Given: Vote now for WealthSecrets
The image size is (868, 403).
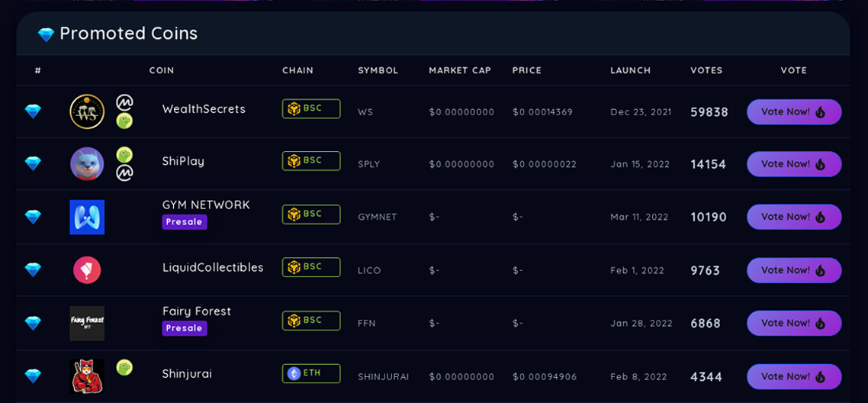Looking at the screenshot, I should [x=794, y=112].
